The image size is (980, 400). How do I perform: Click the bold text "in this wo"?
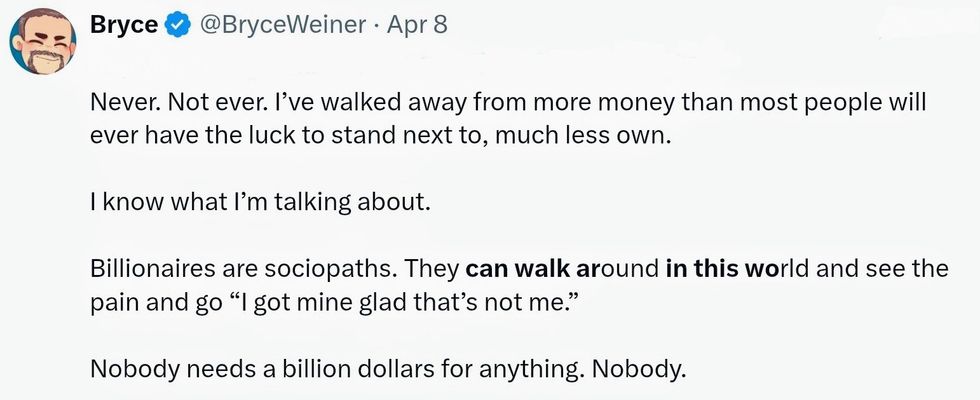pos(720,270)
